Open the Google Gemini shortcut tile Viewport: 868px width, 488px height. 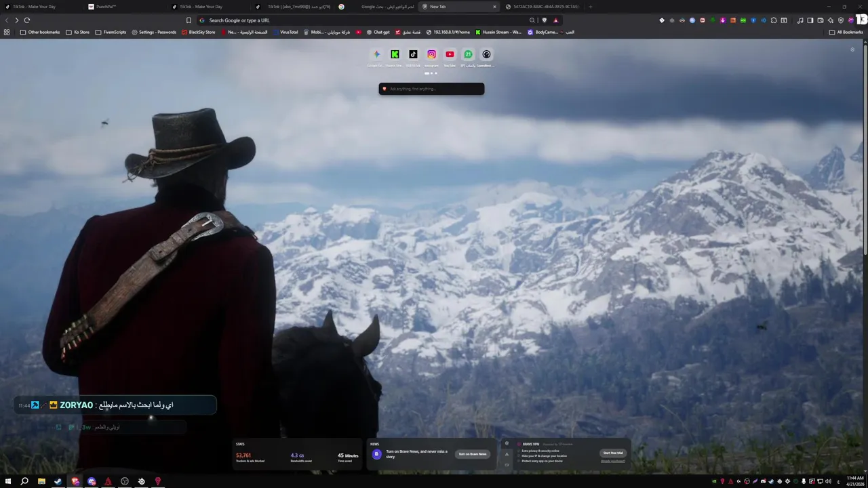[376, 54]
